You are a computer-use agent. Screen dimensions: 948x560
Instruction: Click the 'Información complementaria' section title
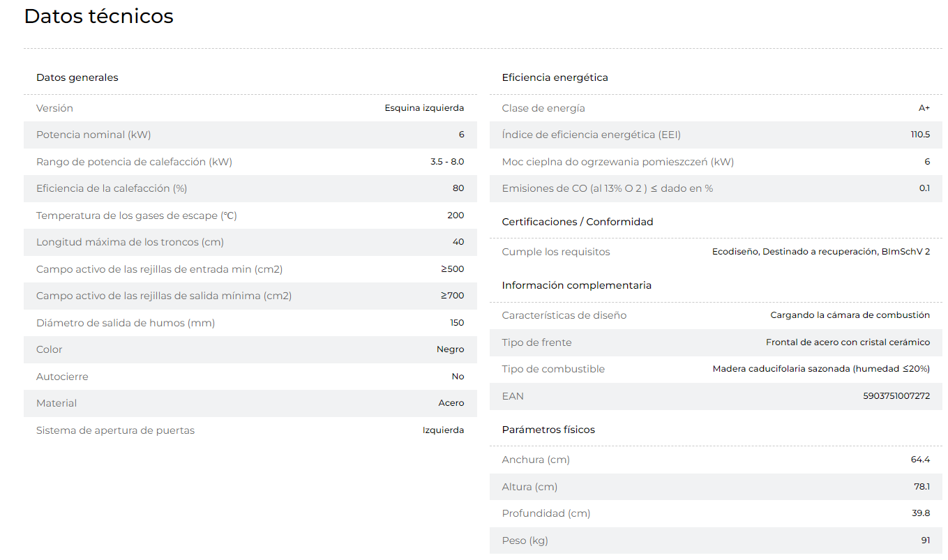click(x=577, y=285)
